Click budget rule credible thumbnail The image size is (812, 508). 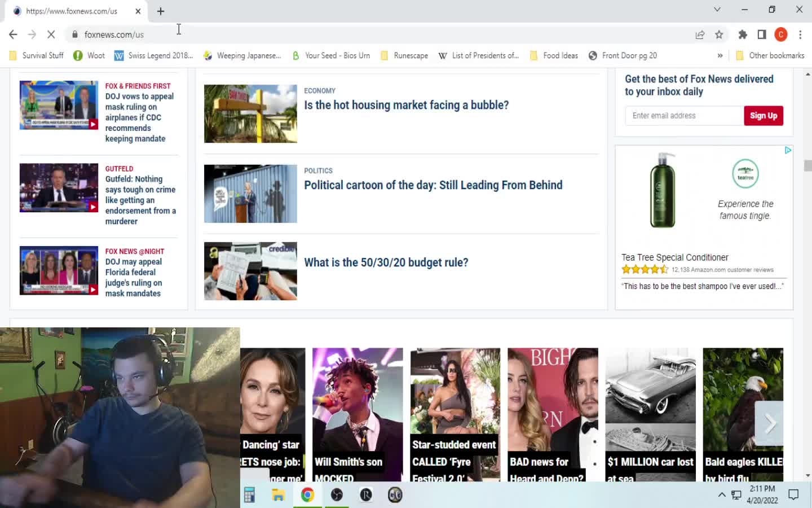[250, 271]
